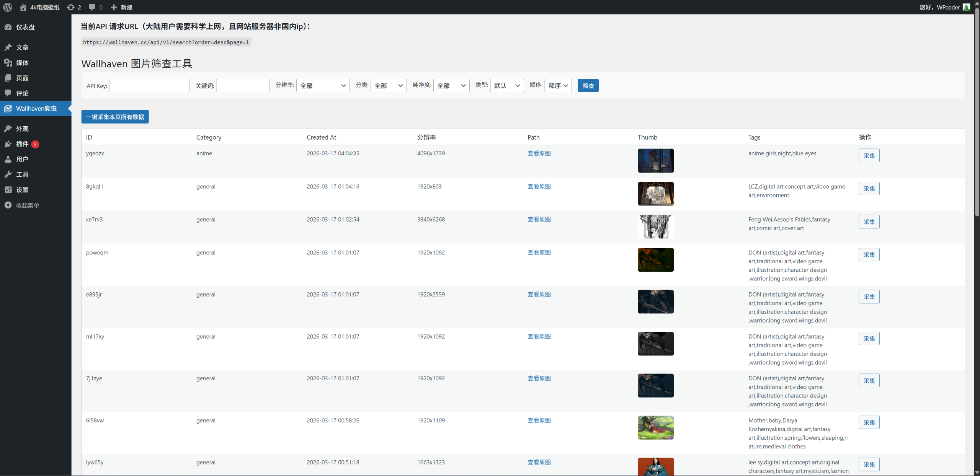Viewport: 980px width, 476px height.
Task: Open the updates icon in admin bar
Action: tap(70, 7)
